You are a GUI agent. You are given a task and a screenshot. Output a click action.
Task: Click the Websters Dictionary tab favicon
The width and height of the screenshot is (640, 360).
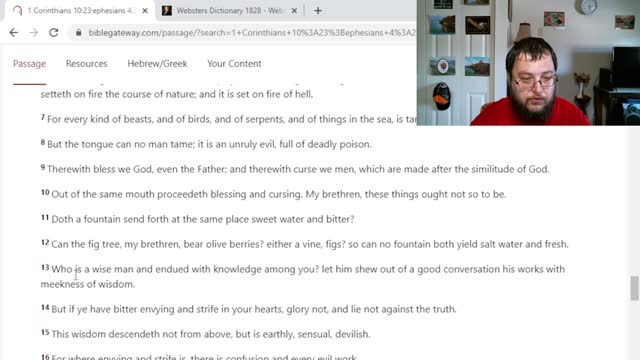tap(167, 11)
